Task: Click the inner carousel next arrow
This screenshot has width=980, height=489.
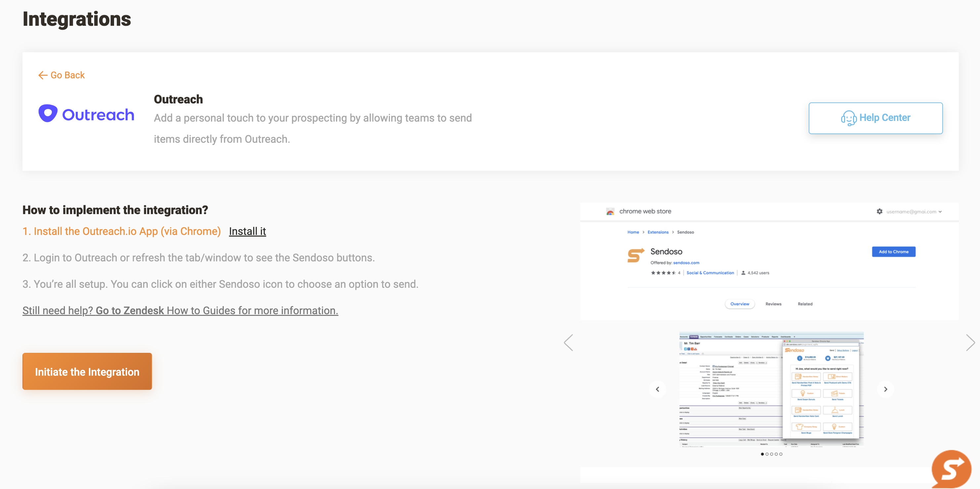Action: pyautogui.click(x=885, y=389)
